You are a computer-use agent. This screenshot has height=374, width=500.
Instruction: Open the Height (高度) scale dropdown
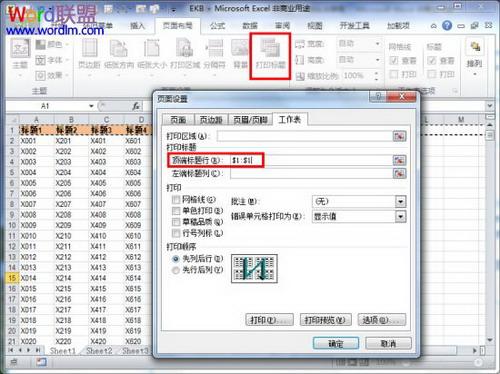coord(378,60)
